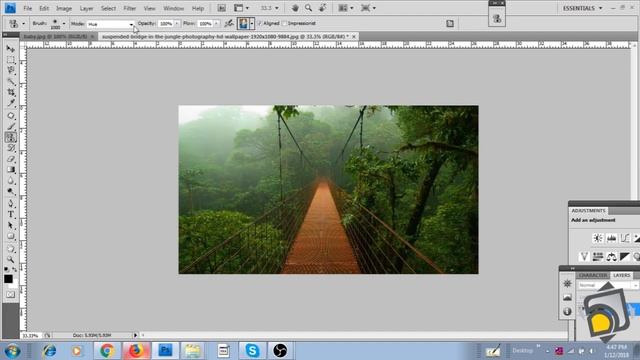Open the collapsed Navigator panel icon
Viewport: 640px width, 360px height.
[567, 283]
